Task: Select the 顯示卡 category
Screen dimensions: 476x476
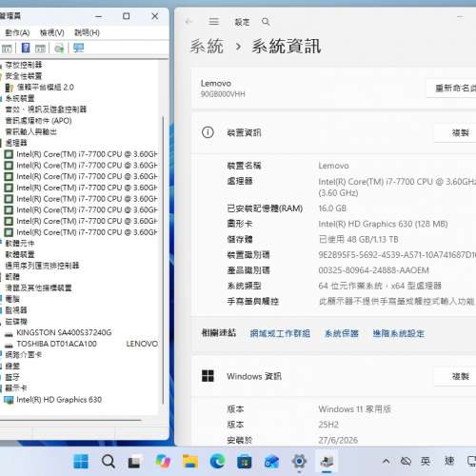Action: coord(16,388)
